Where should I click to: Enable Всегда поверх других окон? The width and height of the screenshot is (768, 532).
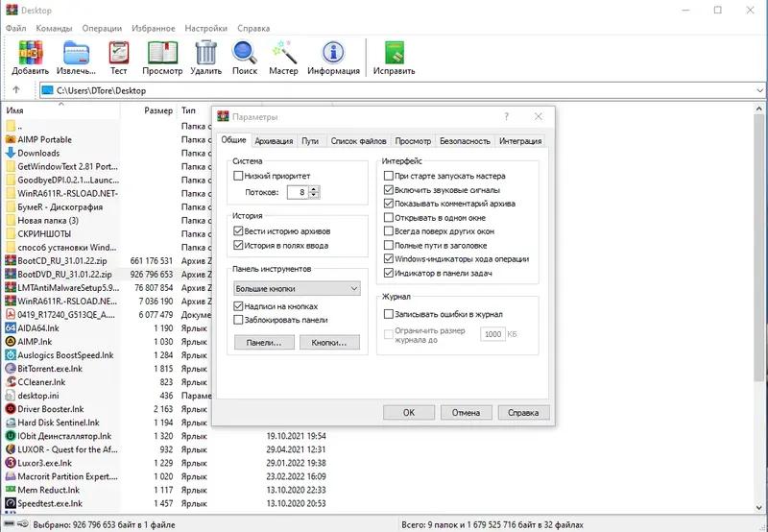389,230
